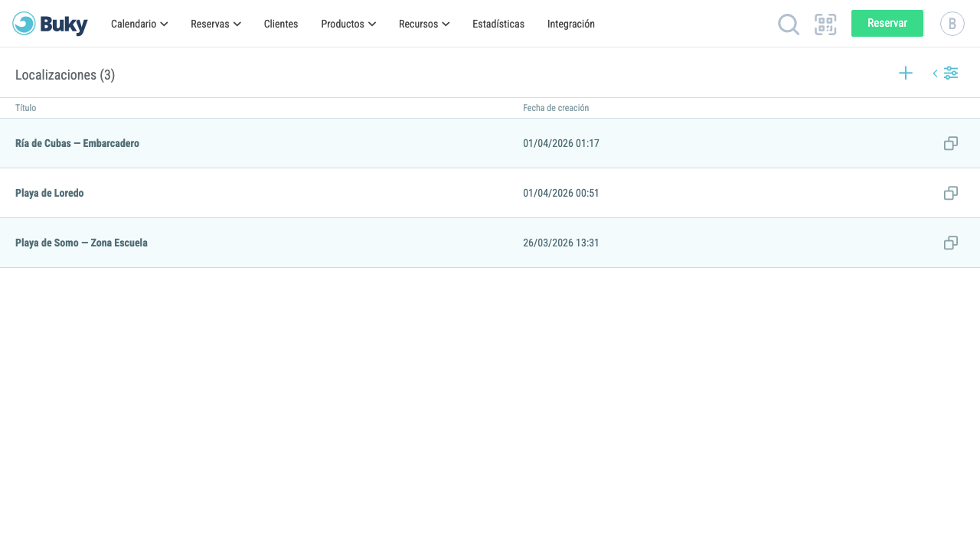Duplicate Ría de Cubas — Embarcadero location

point(951,143)
